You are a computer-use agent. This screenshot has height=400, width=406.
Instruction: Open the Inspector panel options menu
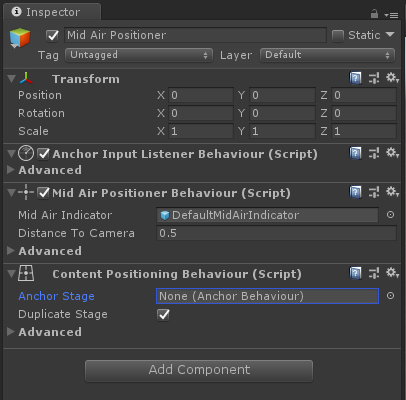[x=391, y=15]
